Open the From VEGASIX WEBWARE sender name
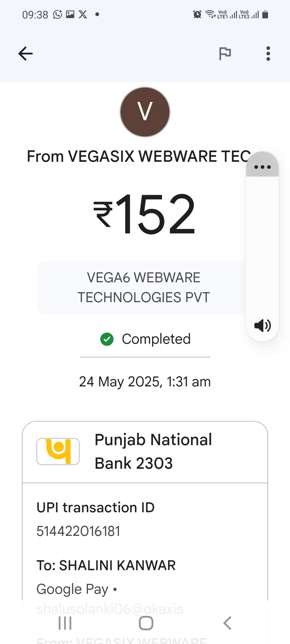 coord(139,156)
